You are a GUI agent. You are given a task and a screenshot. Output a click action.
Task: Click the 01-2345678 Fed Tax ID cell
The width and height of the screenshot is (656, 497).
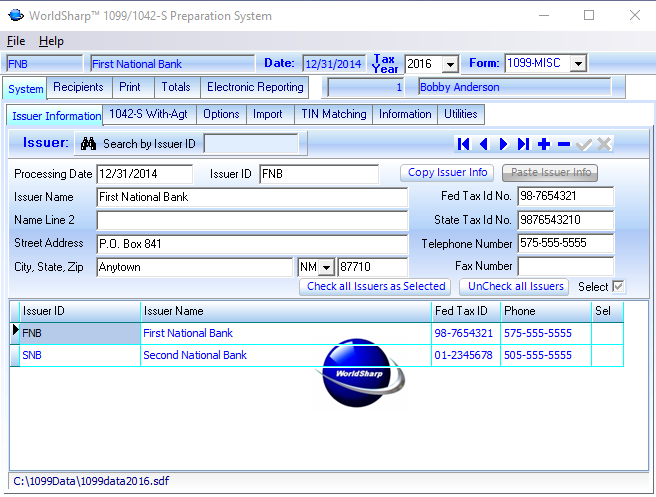[466, 356]
